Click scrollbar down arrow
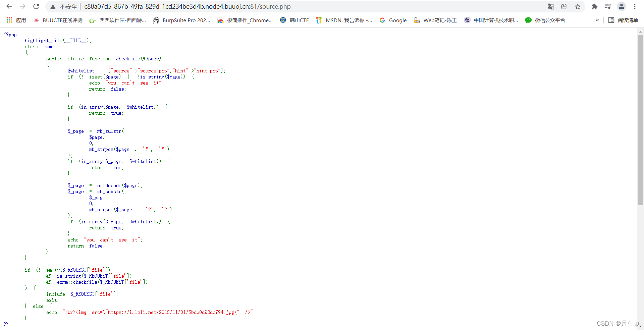This screenshot has width=644, height=330. pos(640,326)
